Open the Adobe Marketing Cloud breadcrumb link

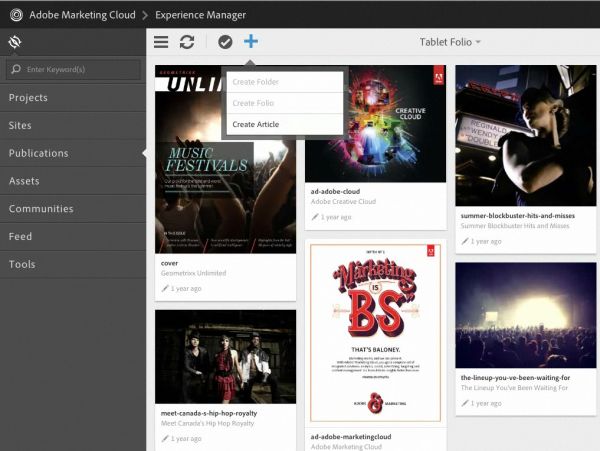(82, 15)
